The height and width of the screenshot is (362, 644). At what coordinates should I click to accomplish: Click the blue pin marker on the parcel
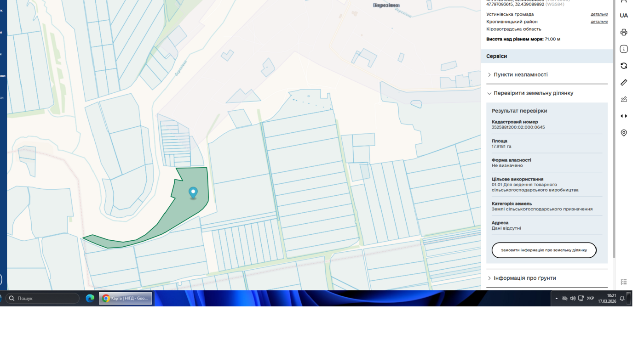point(193,192)
